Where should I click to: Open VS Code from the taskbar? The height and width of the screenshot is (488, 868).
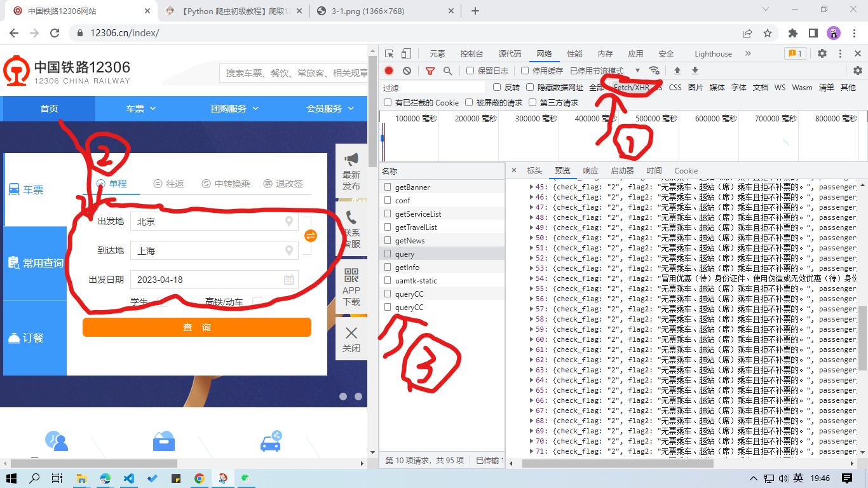[128, 478]
